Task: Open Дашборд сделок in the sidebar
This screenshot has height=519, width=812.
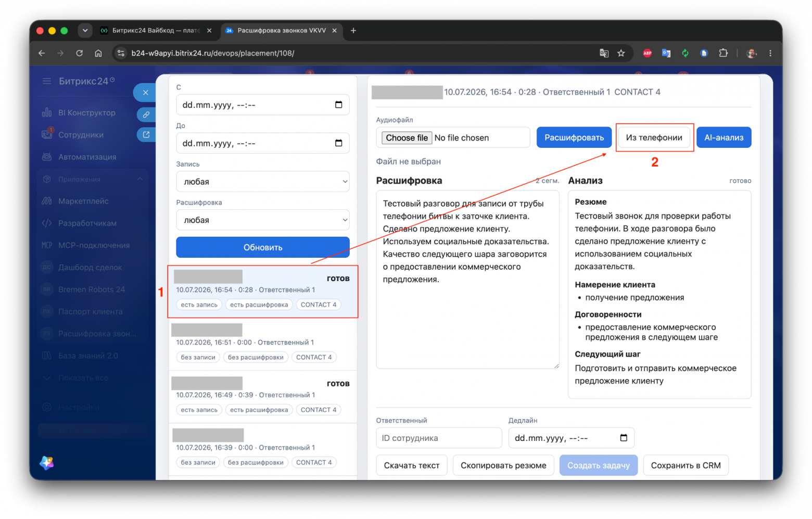Action: pyautogui.click(x=90, y=268)
